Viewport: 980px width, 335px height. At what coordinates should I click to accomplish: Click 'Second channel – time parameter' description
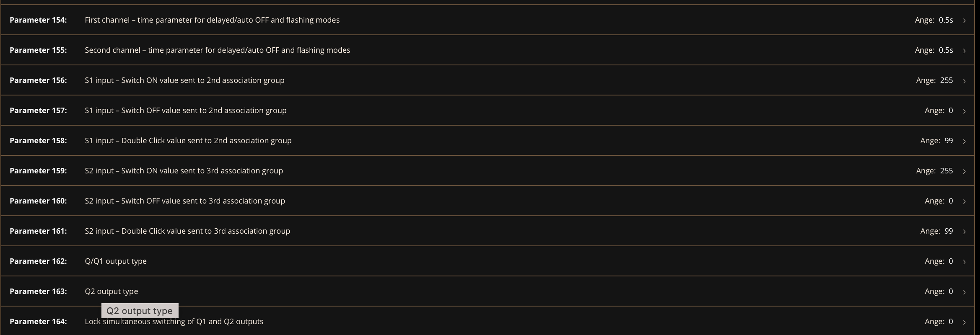pos(217,50)
